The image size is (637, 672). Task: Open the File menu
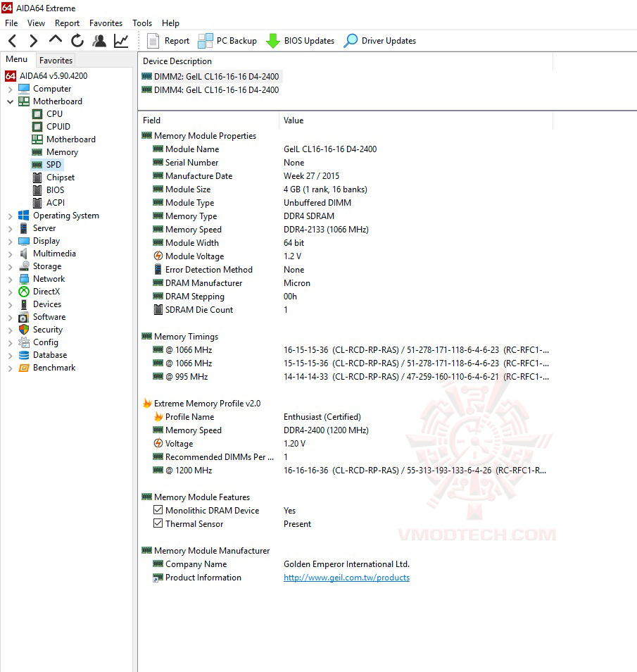point(11,23)
